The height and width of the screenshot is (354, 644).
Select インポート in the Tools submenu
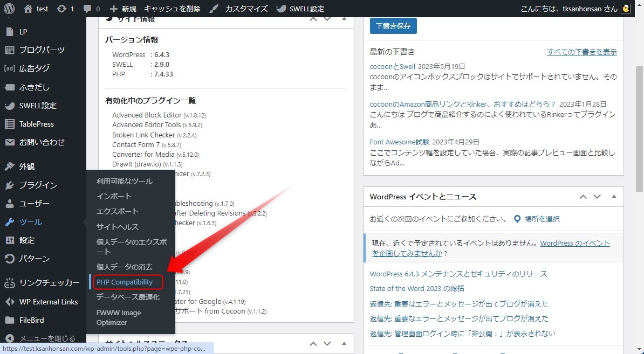point(114,197)
